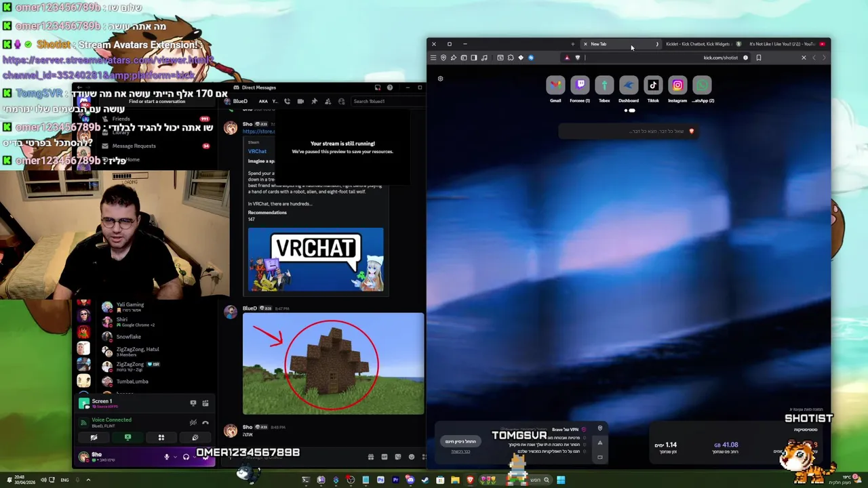Open the VRChat Steam link title
Viewport: 868px width, 488px height.
coord(257,151)
